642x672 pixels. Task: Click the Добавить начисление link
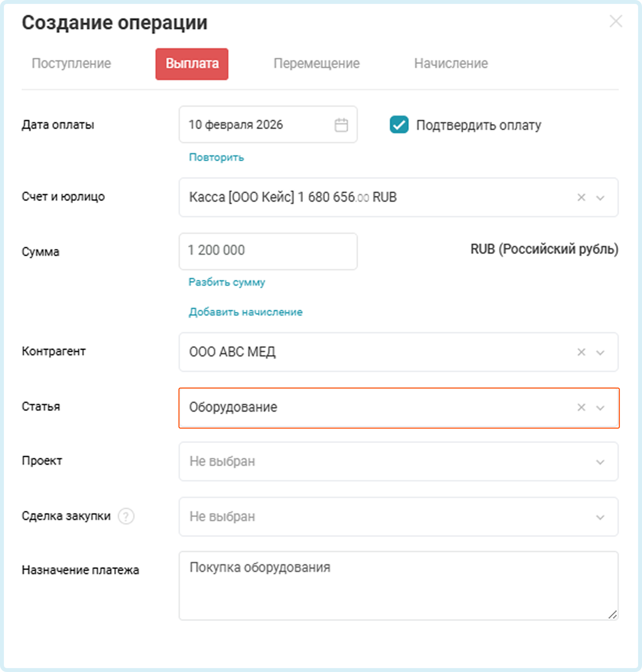coord(245,312)
